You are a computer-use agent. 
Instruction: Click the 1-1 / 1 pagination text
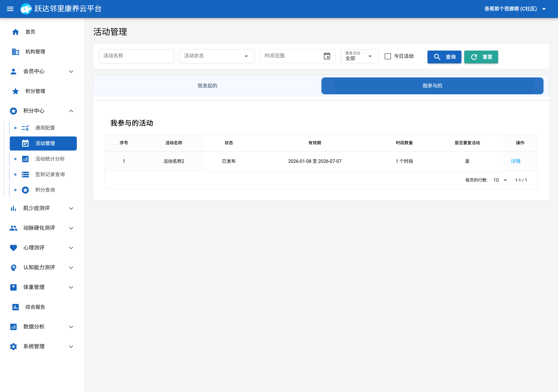coord(521,180)
